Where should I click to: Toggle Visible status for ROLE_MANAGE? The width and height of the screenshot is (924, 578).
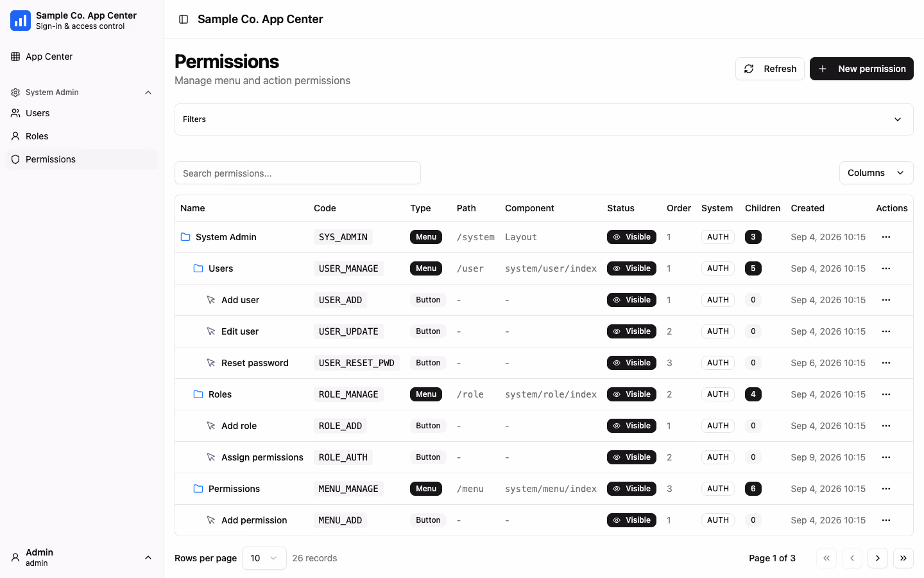(631, 394)
